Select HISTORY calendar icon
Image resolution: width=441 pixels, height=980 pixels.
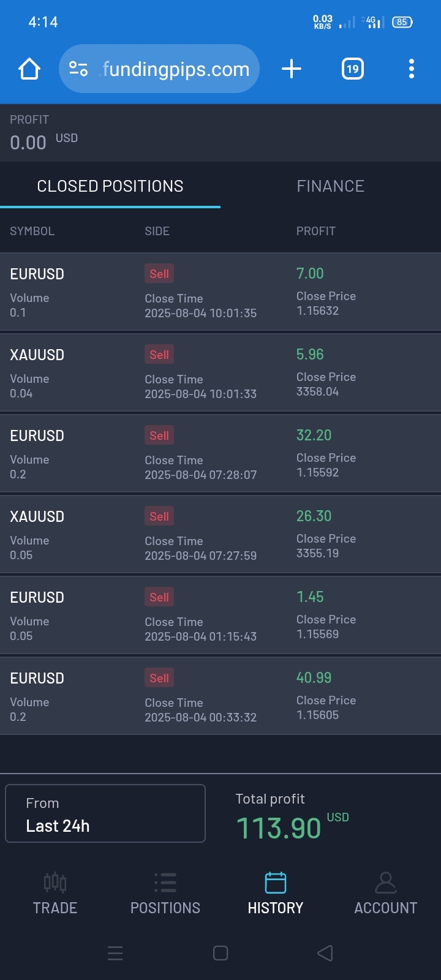276,883
